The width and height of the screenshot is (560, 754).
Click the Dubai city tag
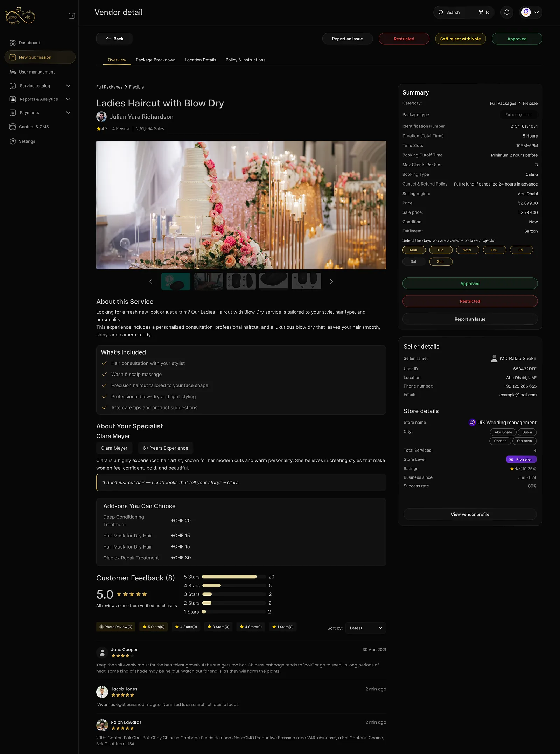[x=527, y=432]
